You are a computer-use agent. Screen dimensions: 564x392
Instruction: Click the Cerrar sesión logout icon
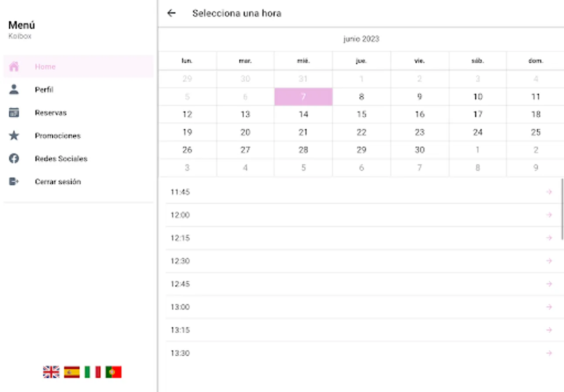(x=14, y=182)
